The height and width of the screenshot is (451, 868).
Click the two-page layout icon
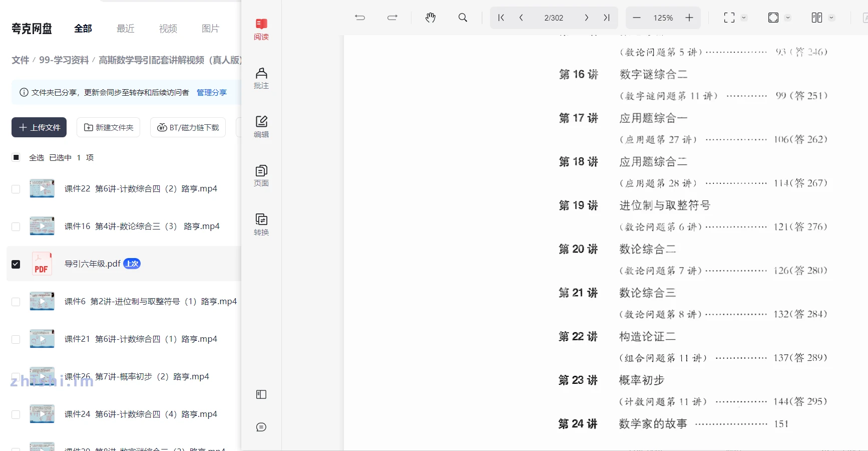pyautogui.click(x=817, y=18)
